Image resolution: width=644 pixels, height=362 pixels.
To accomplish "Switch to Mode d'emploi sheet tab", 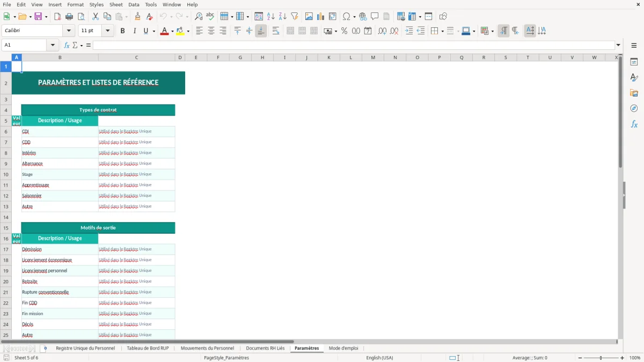I will [x=343, y=348].
